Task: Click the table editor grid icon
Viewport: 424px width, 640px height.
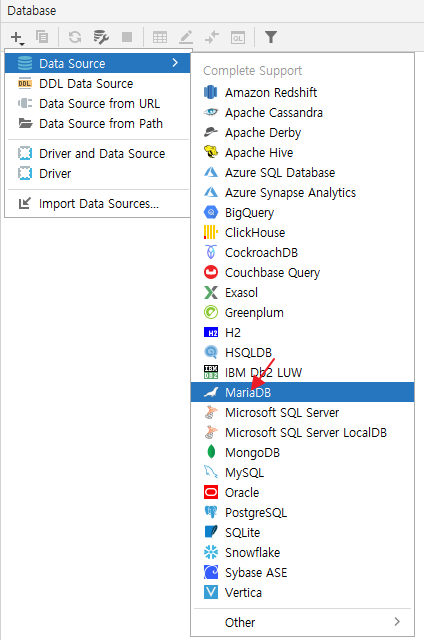Action: tap(160, 38)
